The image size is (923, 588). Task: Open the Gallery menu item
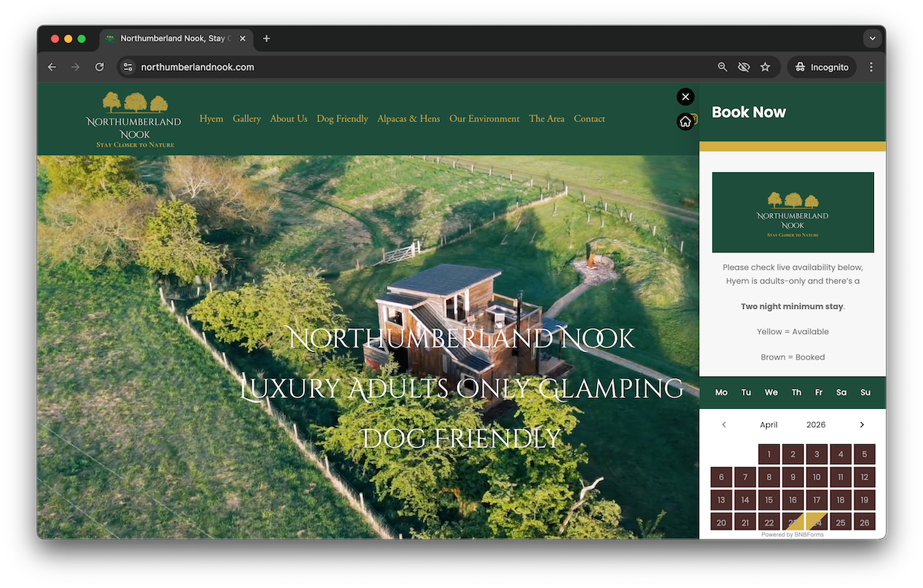(247, 119)
